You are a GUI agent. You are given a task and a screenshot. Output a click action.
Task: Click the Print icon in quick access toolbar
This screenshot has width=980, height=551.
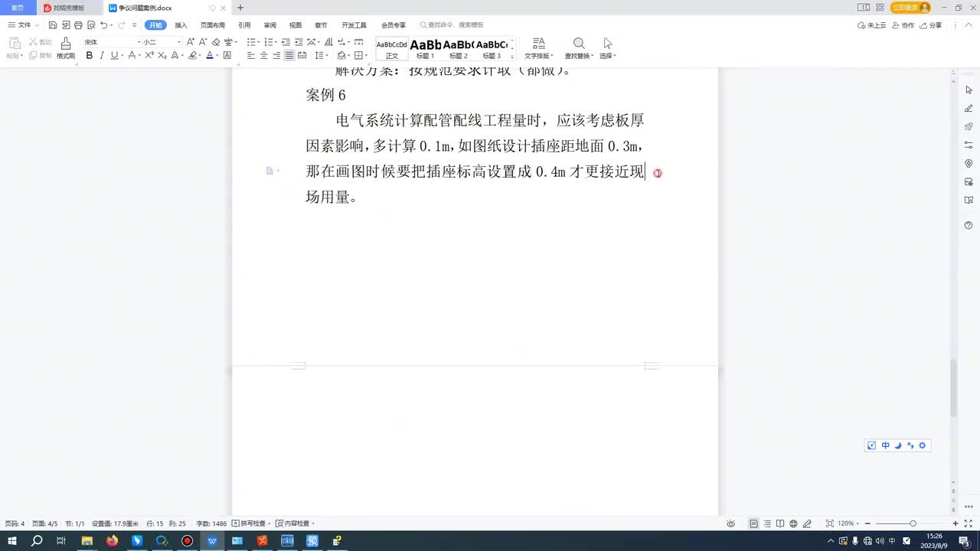78,25
